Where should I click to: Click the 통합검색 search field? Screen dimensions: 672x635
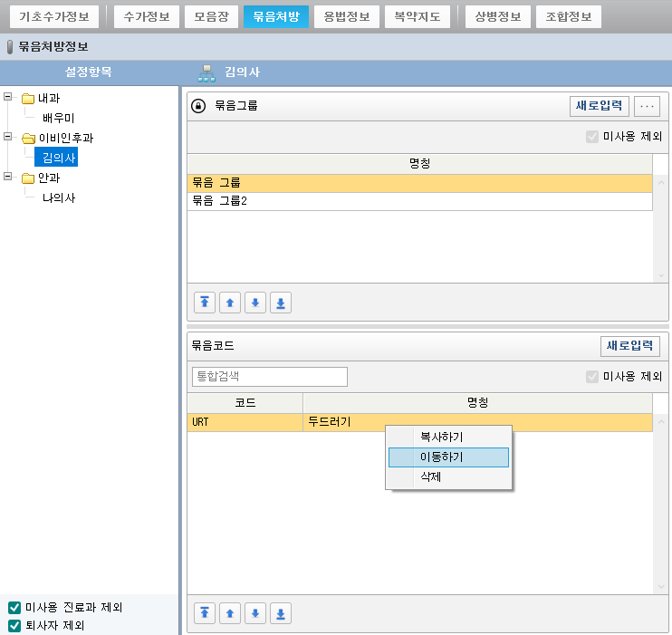[x=269, y=376]
